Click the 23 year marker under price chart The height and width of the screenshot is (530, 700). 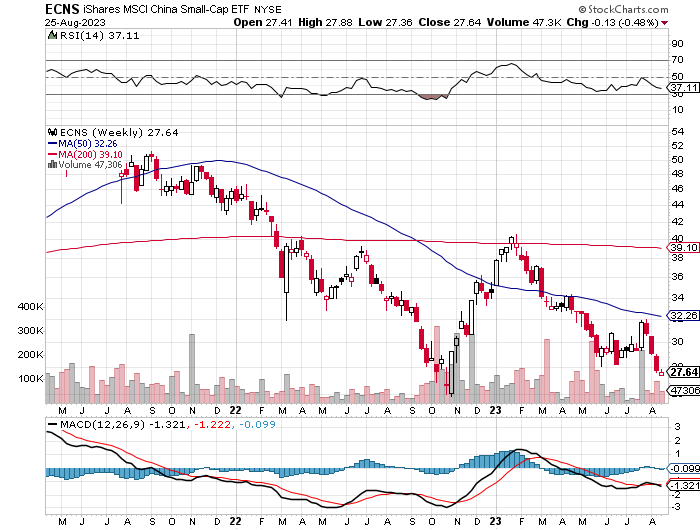[x=496, y=410]
